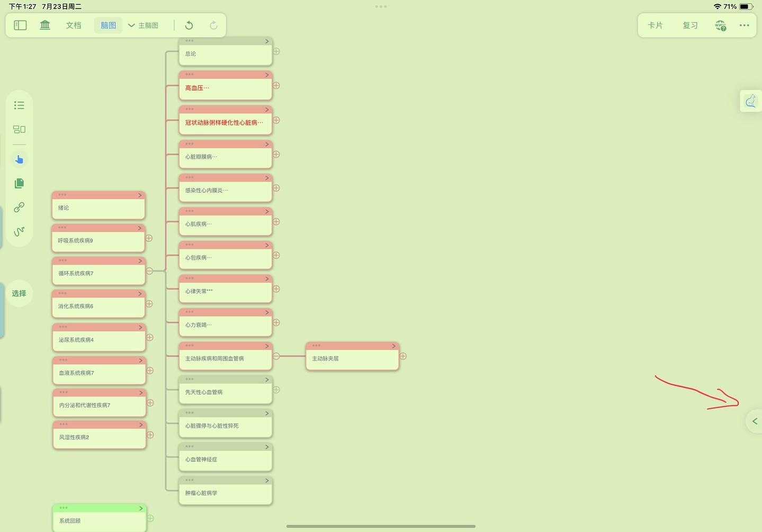Show the outline list icon
The width and height of the screenshot is (762, 532).
click(x=19, y=105)
